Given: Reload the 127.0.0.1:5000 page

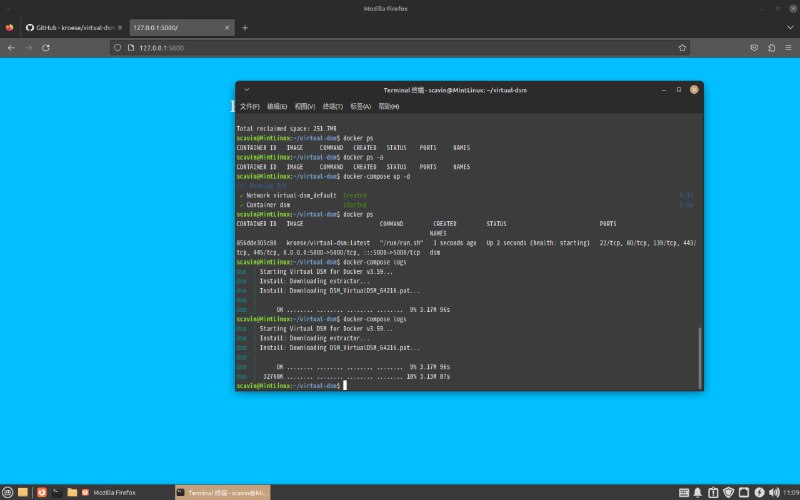Looking at the screenshot, I should coord(46,48).
